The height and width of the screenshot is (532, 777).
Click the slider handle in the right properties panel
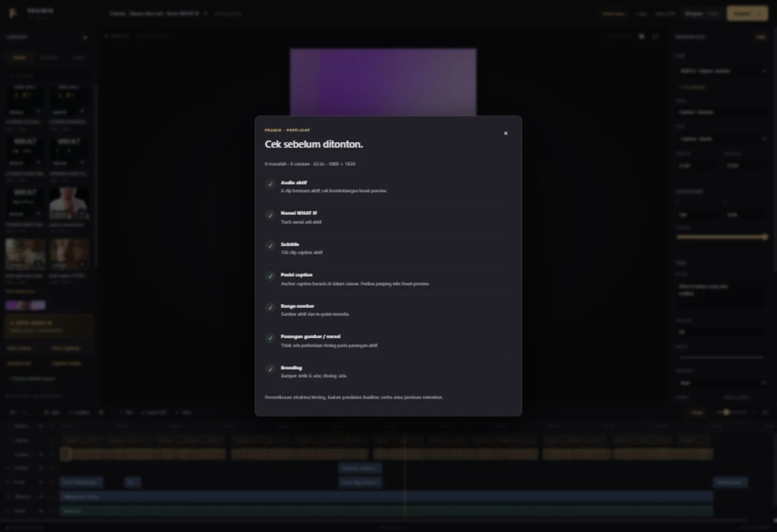(x=765, y=237)
